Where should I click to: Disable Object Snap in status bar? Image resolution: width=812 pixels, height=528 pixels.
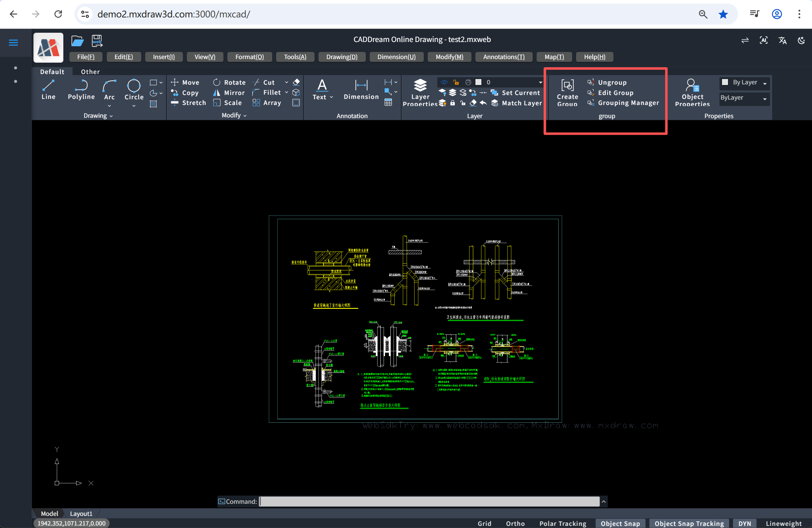coord(620,523)
